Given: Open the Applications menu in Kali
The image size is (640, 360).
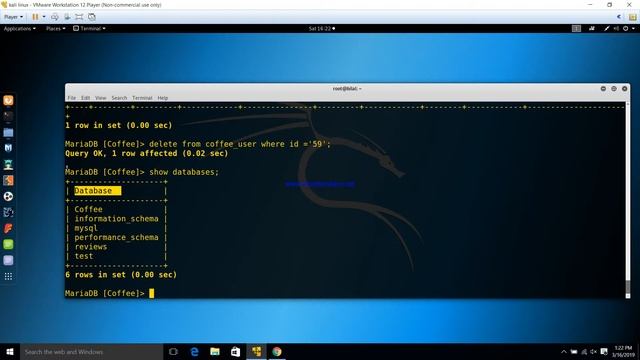Looking at the screenshot, I should click(x=19, y=29).
